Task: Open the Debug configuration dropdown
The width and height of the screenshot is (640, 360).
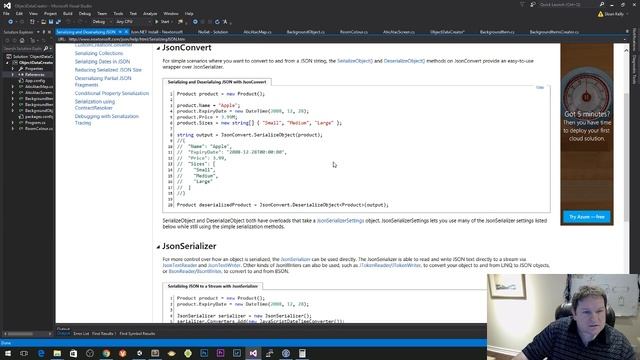Action: (101, 22)
